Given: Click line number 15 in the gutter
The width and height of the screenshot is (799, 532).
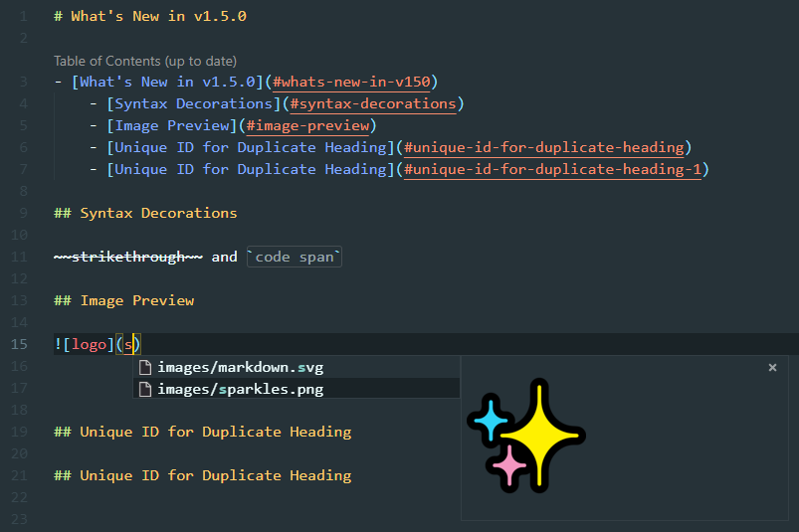Looking at the screenshot, I should point(19,344).
